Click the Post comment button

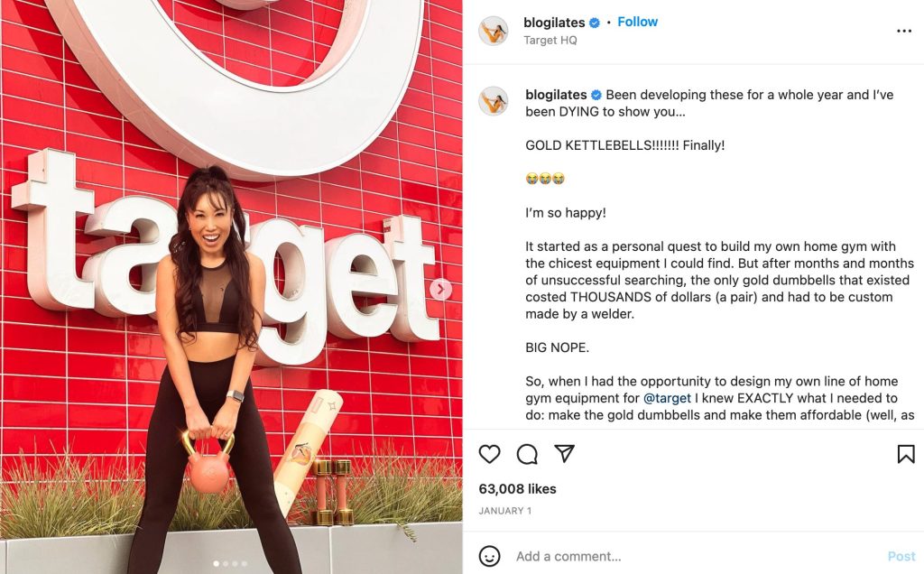tap(901, 556)
